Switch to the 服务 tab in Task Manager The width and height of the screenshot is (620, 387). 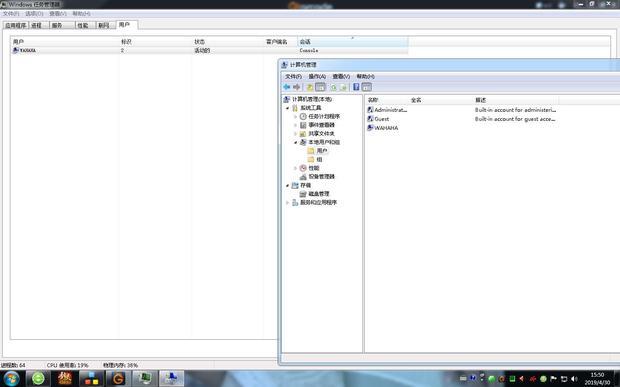(x=61, y=25)
